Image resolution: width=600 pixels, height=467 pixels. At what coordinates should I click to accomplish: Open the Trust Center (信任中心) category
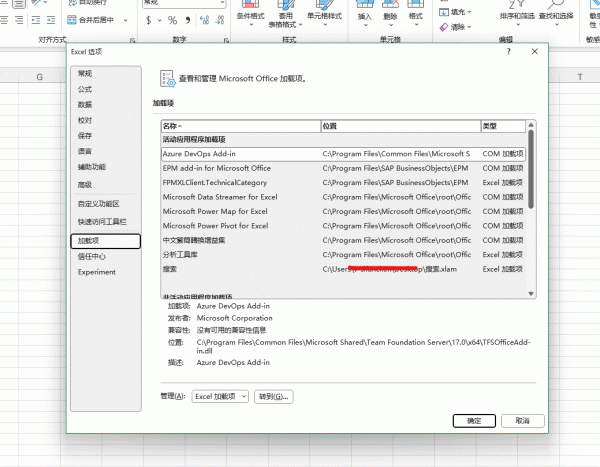point(92,256)
